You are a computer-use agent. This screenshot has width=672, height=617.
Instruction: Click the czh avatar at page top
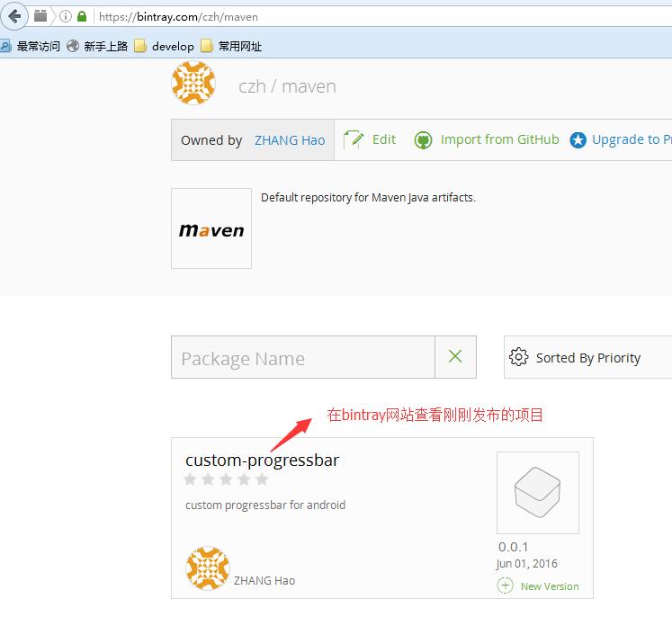click(193, 83)
